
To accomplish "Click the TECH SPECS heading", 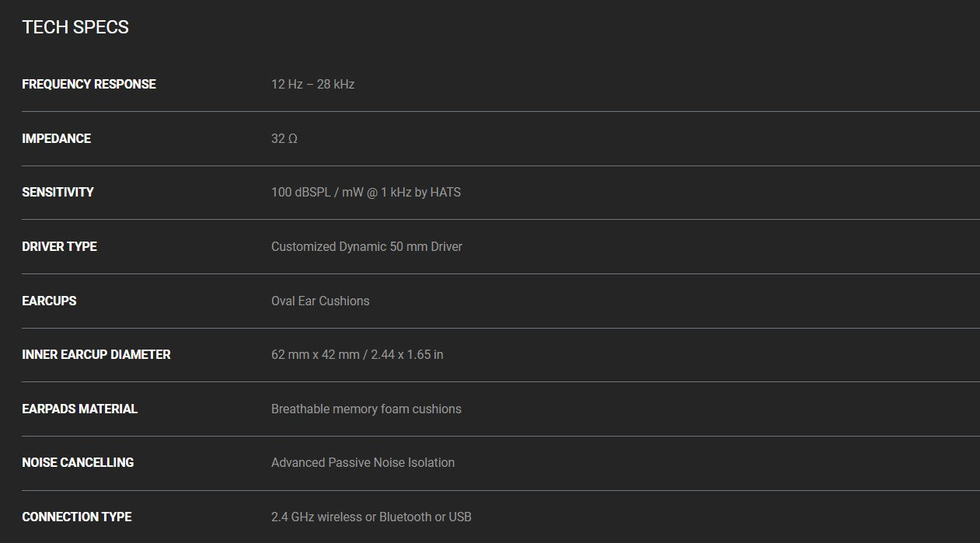I will 75,27.
